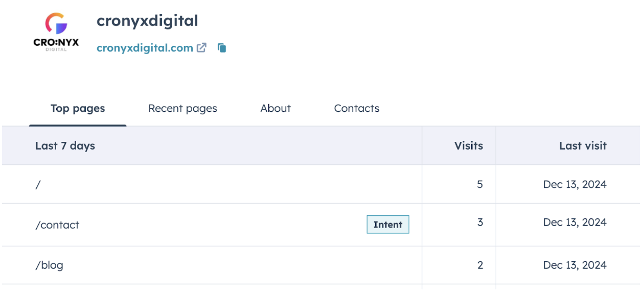The width and height of the screenshot is (644, 298).
Task: Switch to the Recent pages tab
Action: tap(182, 108)
